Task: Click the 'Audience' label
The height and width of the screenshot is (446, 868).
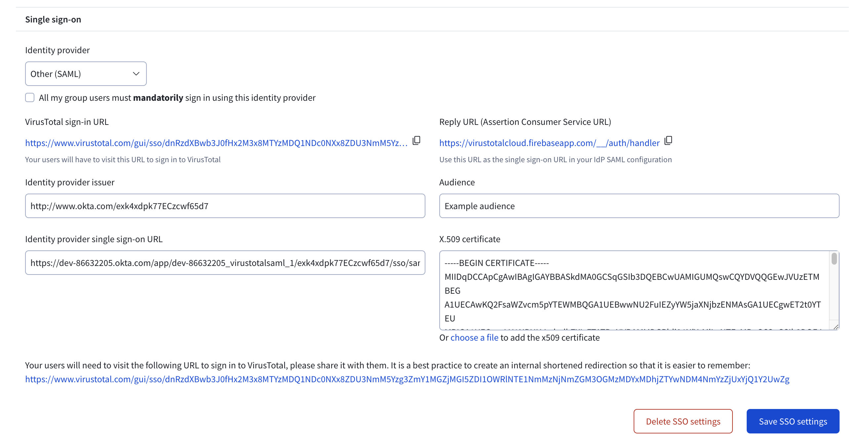Action: (457, 182)
